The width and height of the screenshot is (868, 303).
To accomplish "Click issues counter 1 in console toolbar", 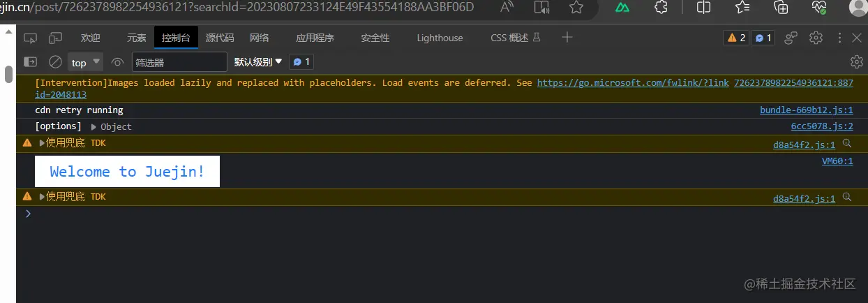I will tap(301, 62).
